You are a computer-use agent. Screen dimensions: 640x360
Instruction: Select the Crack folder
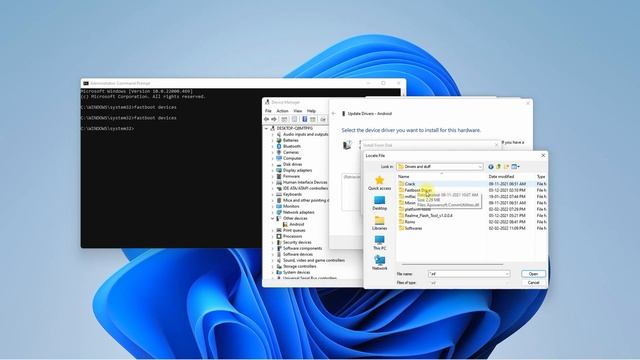(407, 184)
